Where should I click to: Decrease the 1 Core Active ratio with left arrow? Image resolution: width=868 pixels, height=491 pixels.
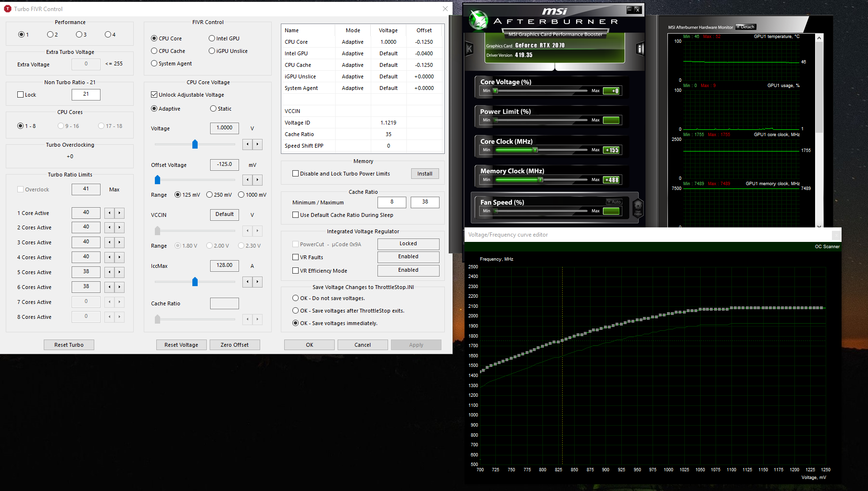click(110, 213)
